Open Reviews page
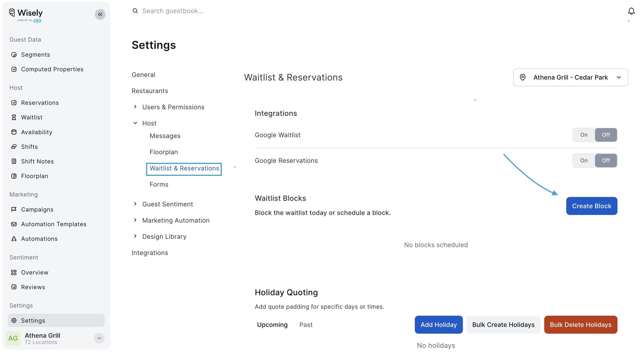The image size is (644, 353). click(33, 287)
